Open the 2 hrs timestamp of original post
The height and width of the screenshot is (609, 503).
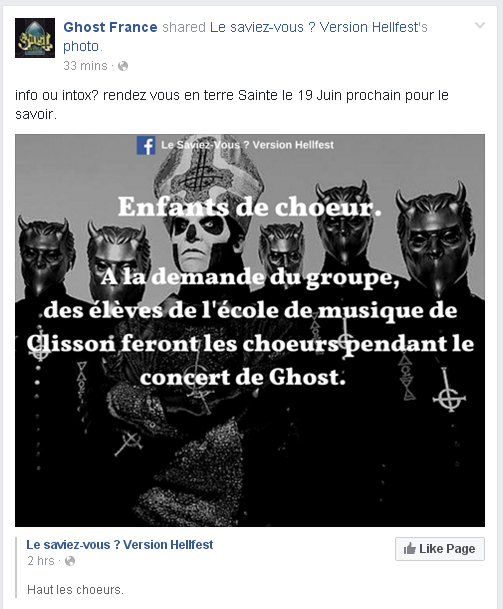tap(41, 561)
